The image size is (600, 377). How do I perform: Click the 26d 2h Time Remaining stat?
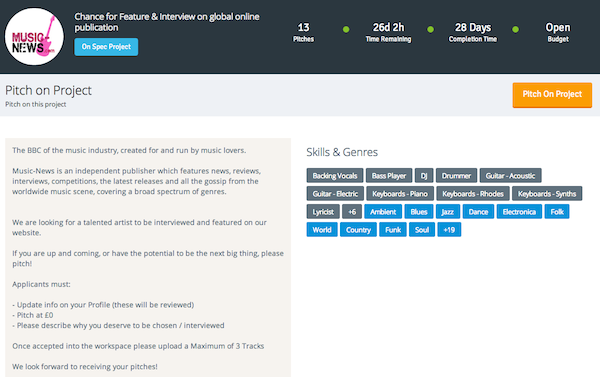click(388, 33)
